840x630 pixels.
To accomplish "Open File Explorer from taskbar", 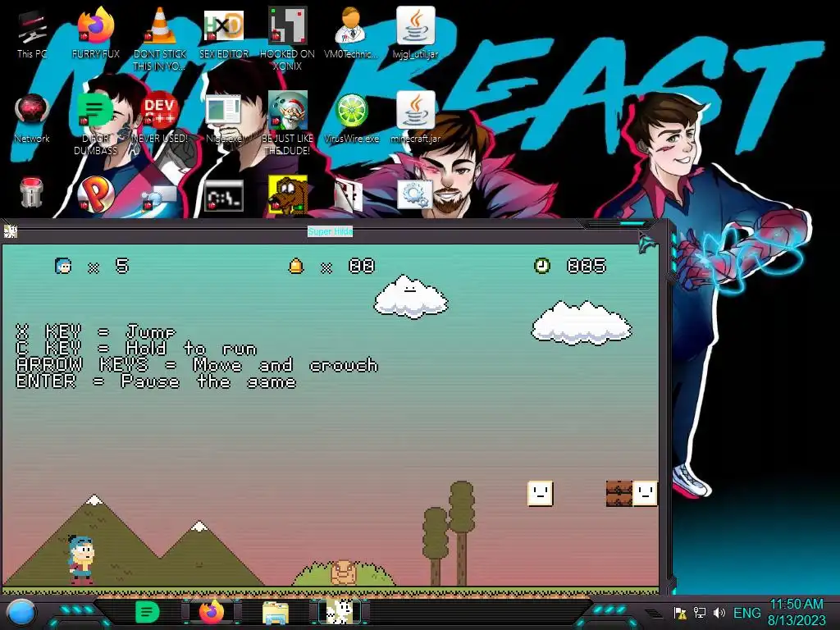I will 276,613.
